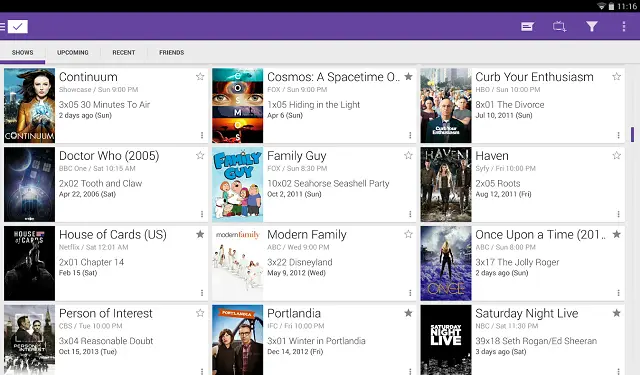Favorite Doctor Who (2005) star

pos(200,155)
